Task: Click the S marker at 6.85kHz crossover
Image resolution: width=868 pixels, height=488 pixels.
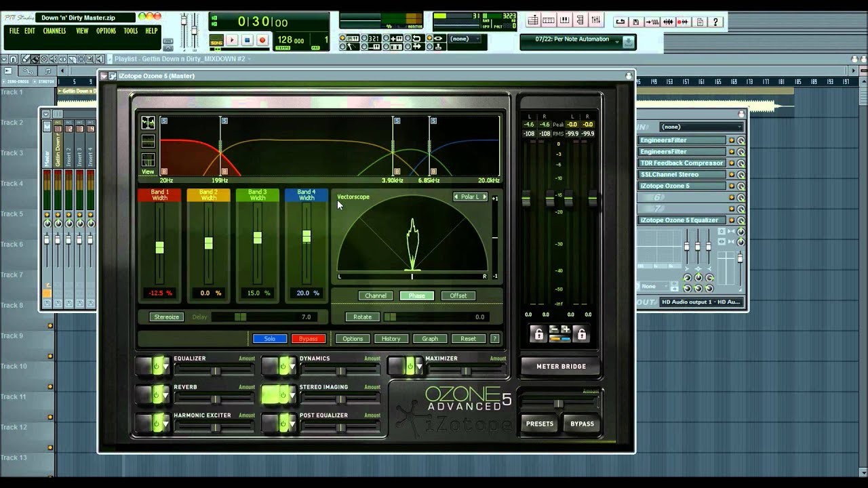Action: pos(433,121)
